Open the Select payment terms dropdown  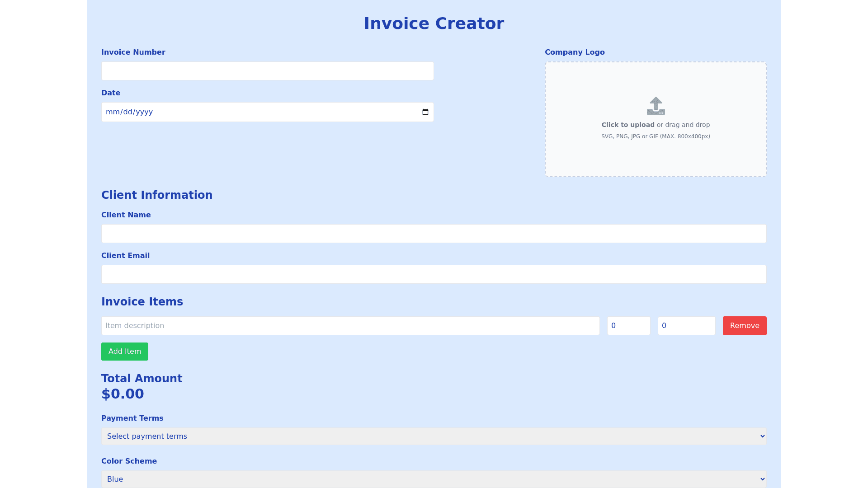tap(434, 436)
